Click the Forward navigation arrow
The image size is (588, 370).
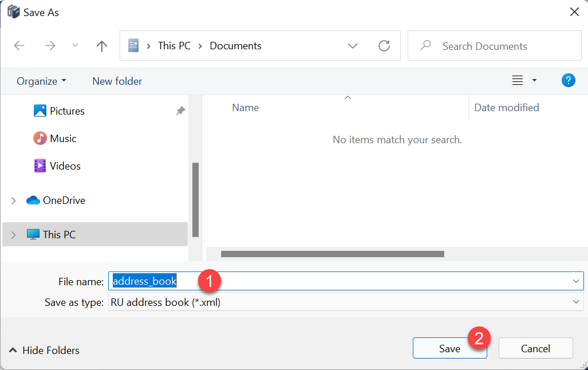50,46
